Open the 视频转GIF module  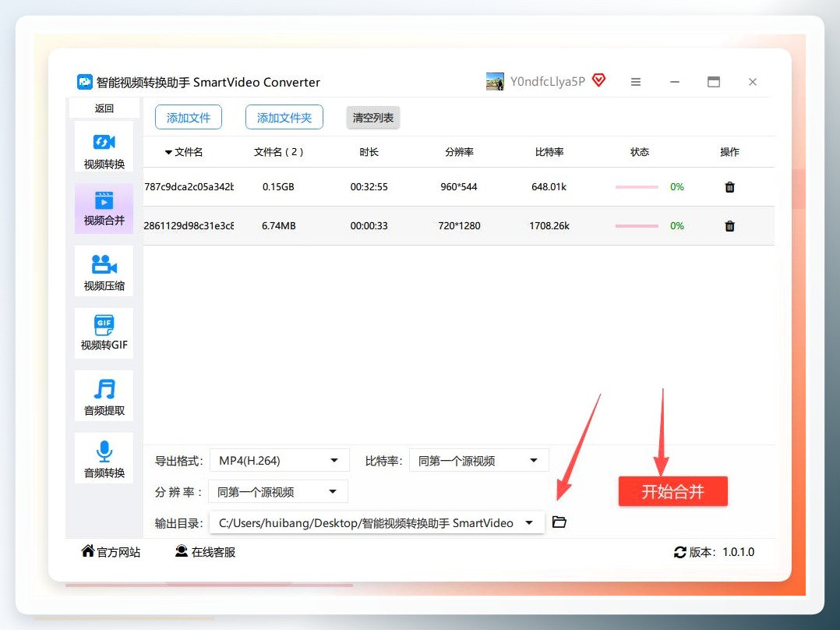[x=104, y=333]
